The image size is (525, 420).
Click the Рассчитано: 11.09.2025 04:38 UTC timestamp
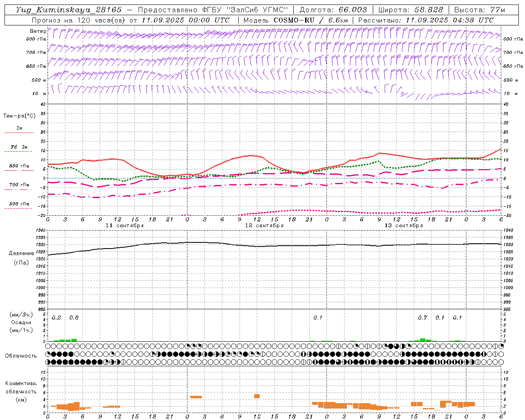click(x=426, y=20)
